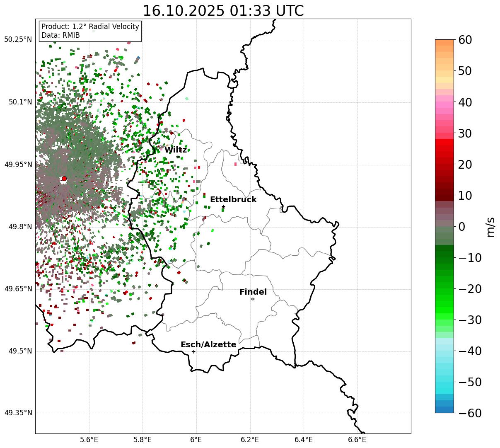Click the colorbar tick label 40
Viewport: 500px width, 448px height.
point(465,102)
